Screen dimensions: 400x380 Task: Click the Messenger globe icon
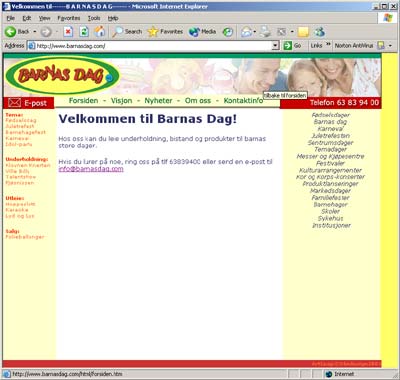coord(319,32)
